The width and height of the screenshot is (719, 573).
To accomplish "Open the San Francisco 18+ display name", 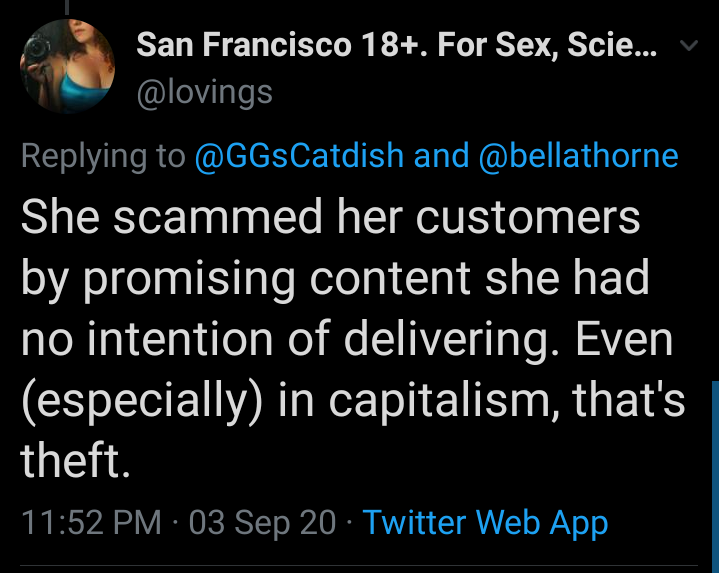I will coord(397,45).
